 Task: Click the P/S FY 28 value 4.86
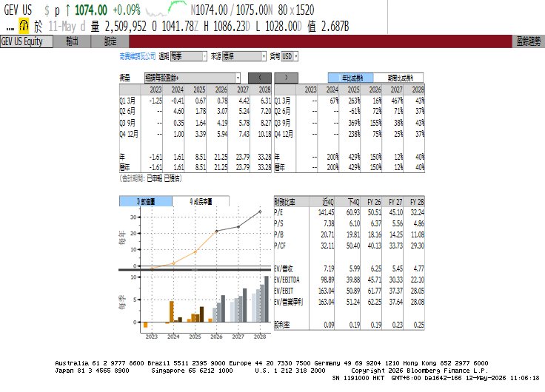click(x=418, y=223)
